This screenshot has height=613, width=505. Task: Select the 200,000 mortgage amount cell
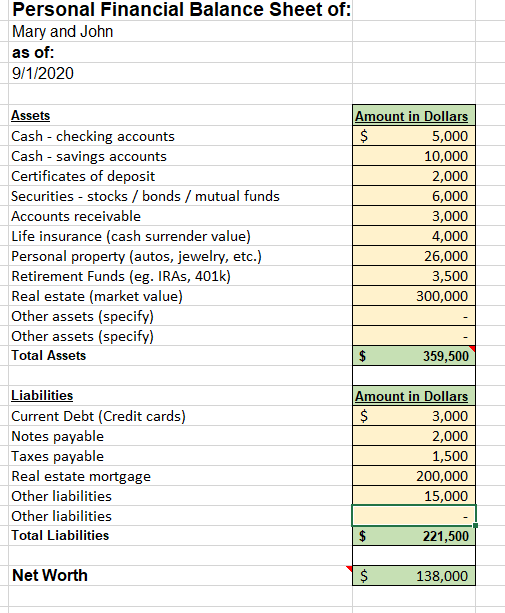[414, 476]
